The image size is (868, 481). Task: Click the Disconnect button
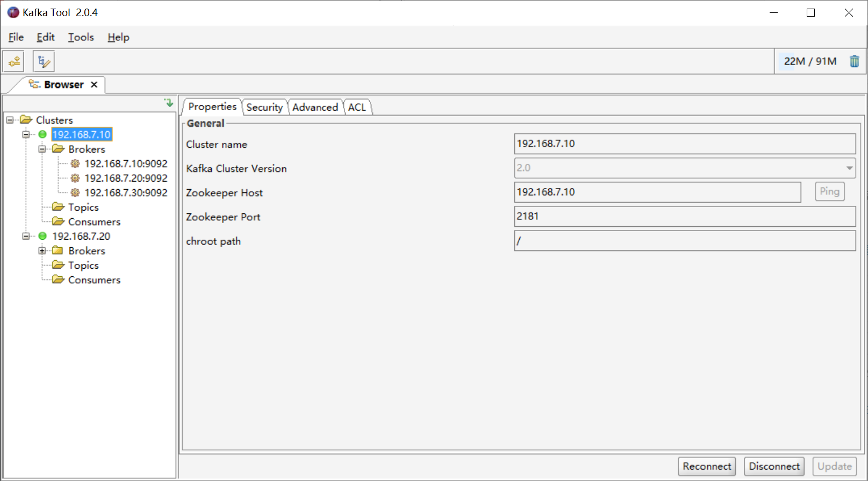pos(774,466)
